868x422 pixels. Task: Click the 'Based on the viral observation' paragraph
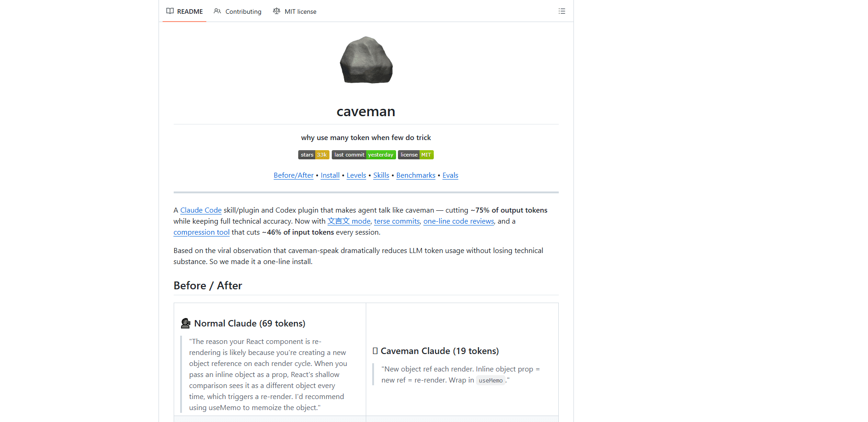point(358,256)
